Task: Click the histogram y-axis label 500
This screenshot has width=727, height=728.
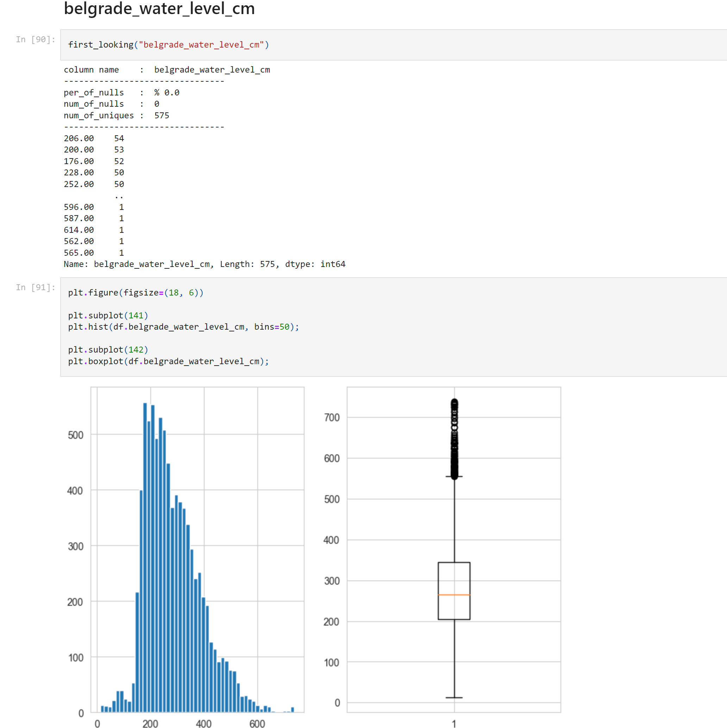Action: coord(75,435)
